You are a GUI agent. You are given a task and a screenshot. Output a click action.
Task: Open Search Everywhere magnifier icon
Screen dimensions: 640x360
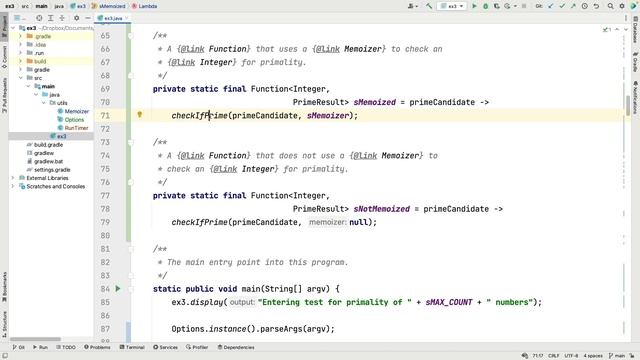click(611, 6)
